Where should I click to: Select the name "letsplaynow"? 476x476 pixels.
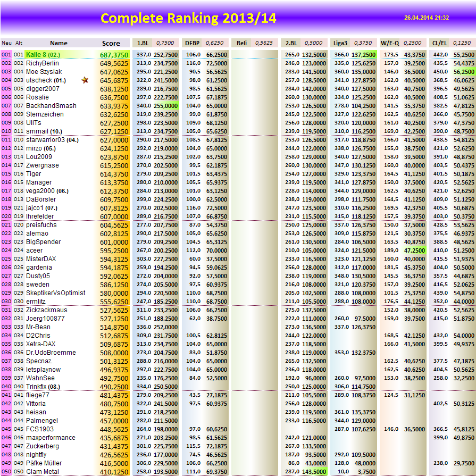pyautogui.click(x=44, y=370)
